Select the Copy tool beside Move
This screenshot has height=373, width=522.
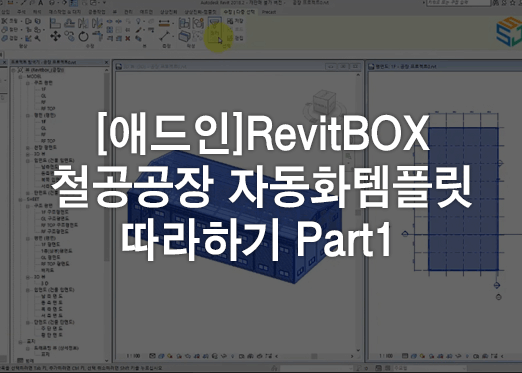[69, 36]
